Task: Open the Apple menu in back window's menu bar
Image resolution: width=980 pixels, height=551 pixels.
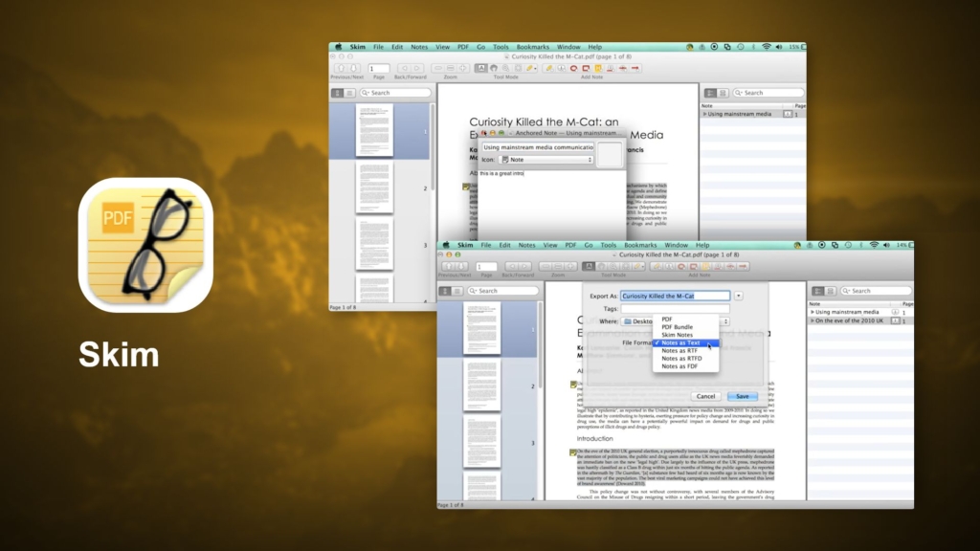Action: [x=338, y=47]
